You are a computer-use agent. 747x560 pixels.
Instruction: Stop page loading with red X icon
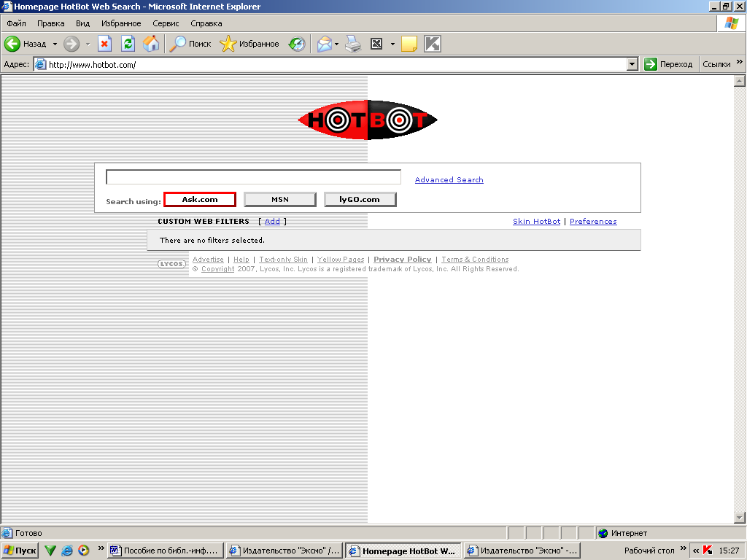tap(105, 44)
